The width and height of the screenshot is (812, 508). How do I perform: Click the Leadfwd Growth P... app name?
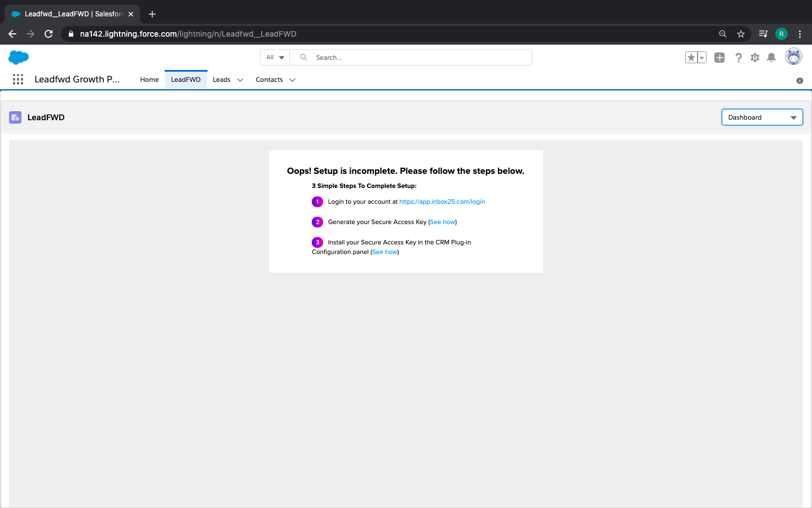point(77,79)
